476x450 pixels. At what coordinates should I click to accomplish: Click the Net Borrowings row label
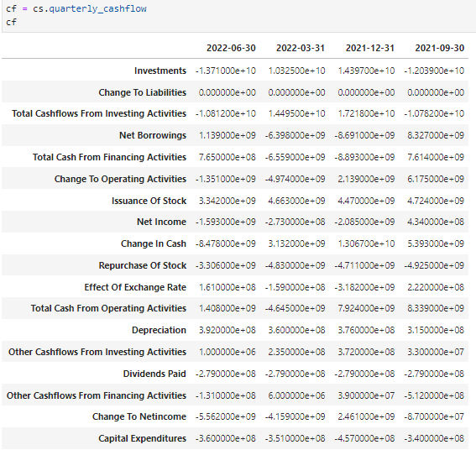(153, 135)
